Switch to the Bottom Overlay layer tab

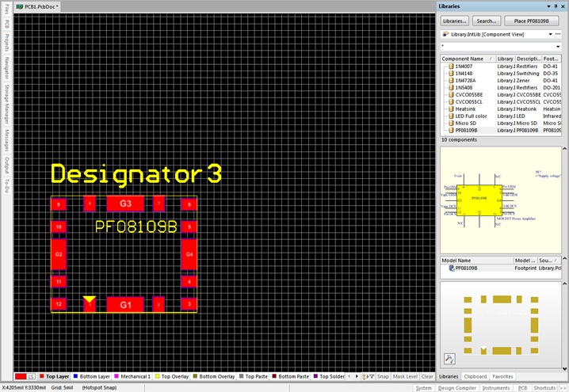pos(214,376)
